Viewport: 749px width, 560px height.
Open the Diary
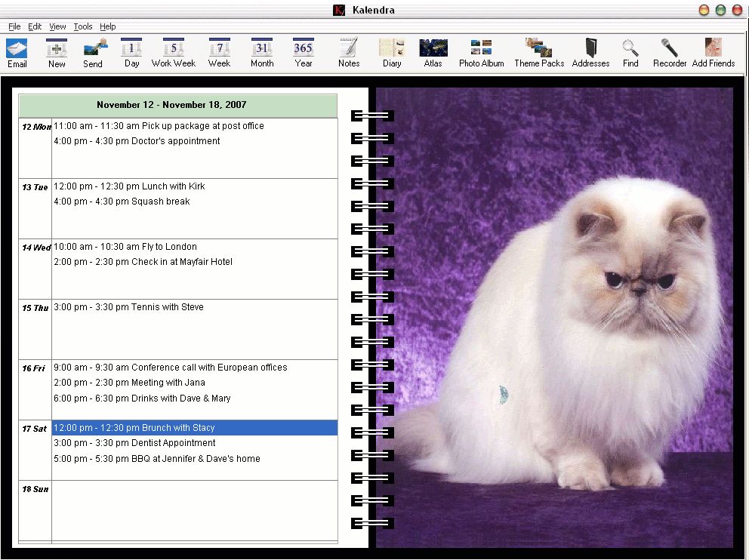pos(392,53)
